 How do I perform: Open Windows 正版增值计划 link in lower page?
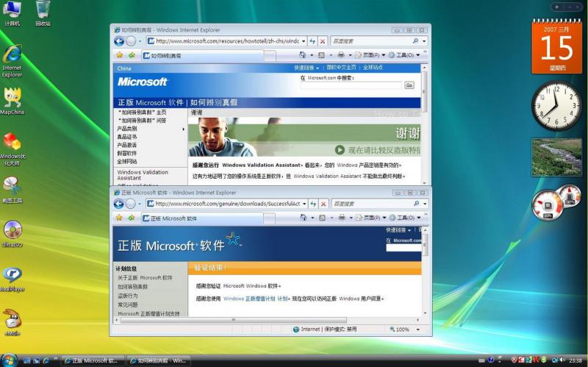tap(255, 299)
